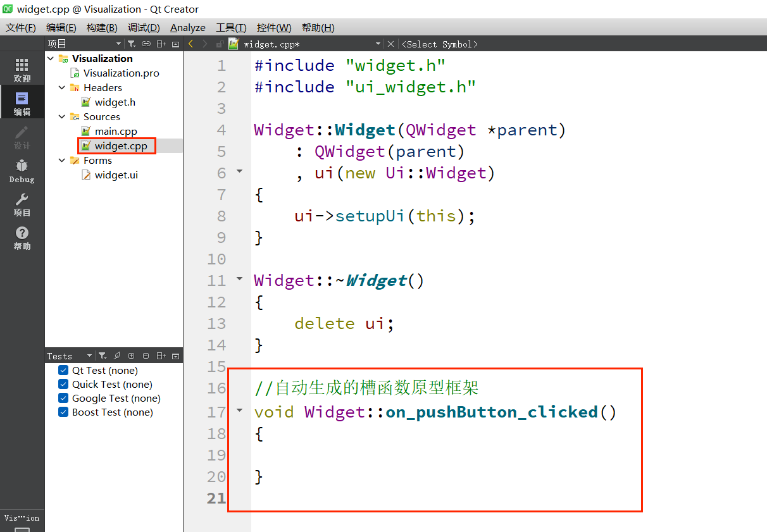Open the Analyze menu
The width and height of the screenshot is (767, 532).
(188, 27)
